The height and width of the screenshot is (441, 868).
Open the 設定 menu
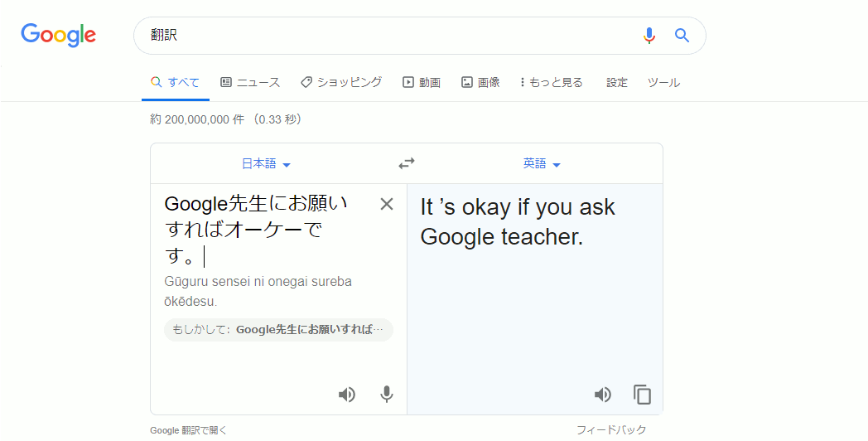point(617,83)
